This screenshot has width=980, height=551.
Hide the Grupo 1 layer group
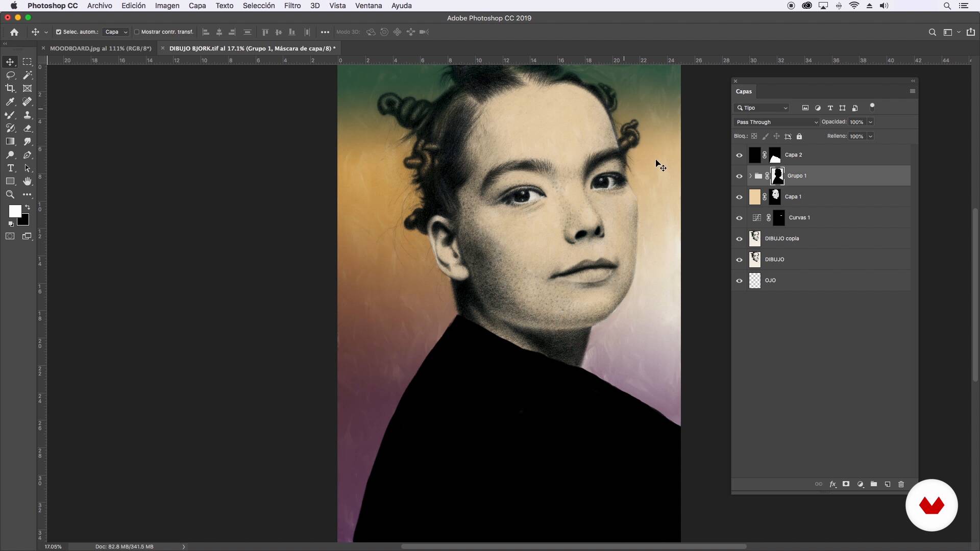739,176
